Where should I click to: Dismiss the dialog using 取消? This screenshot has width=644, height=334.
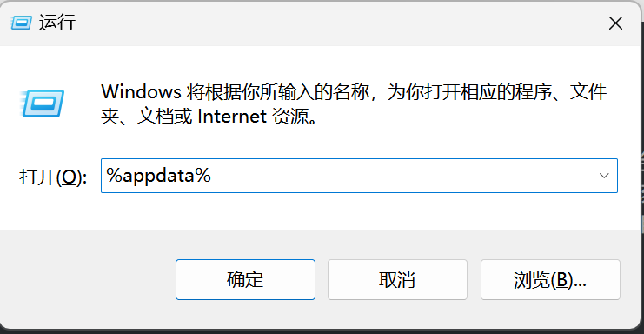397,280
